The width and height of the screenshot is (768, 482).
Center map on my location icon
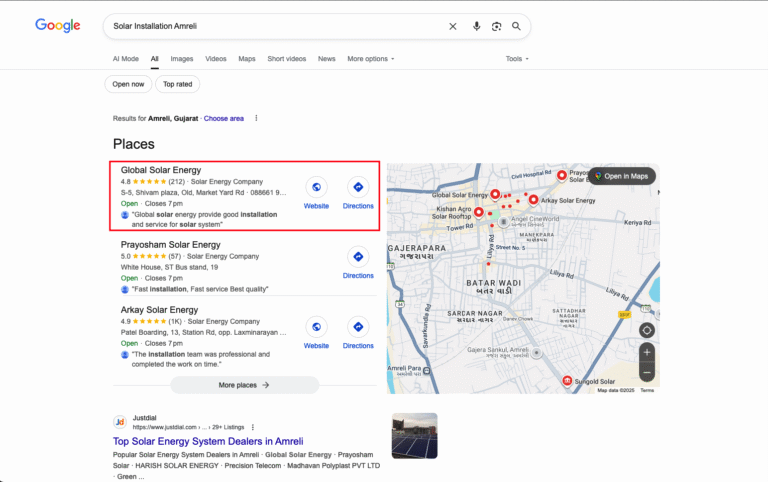pos(647,331)
